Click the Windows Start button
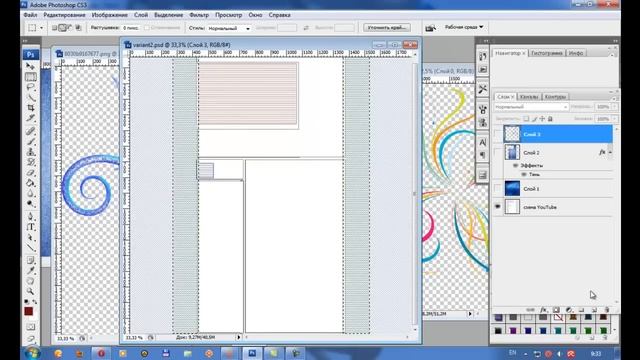This screenshot has height=360, width=640. point(32,353)
